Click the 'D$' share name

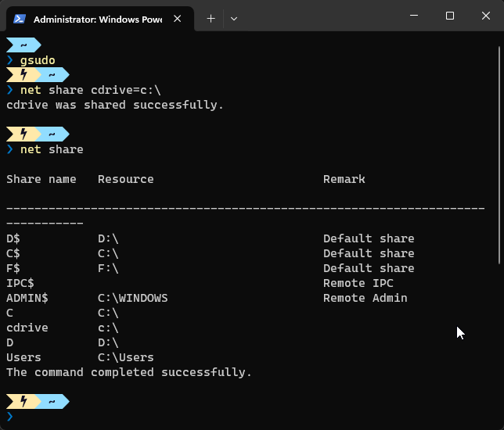pos(13,239)
